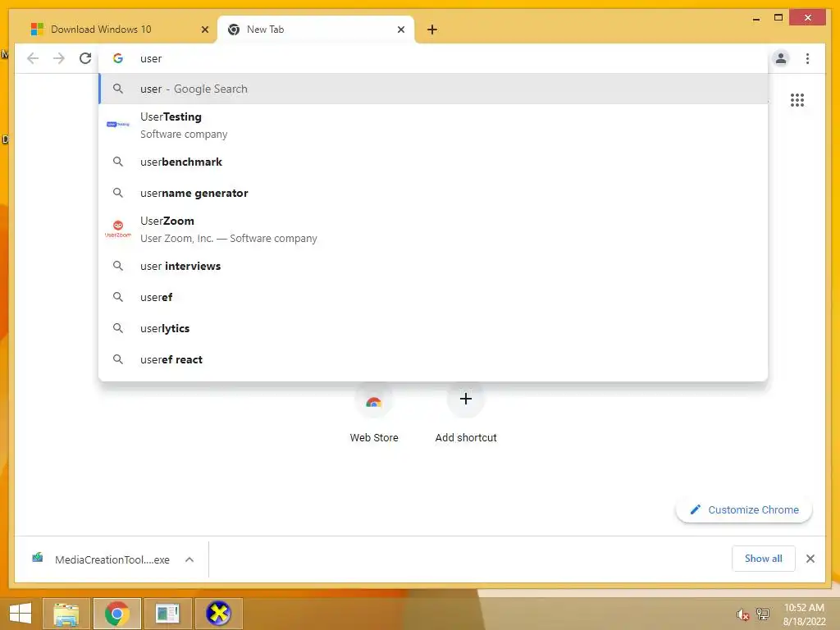Click the volume muted tray icon

pos(742,614)
